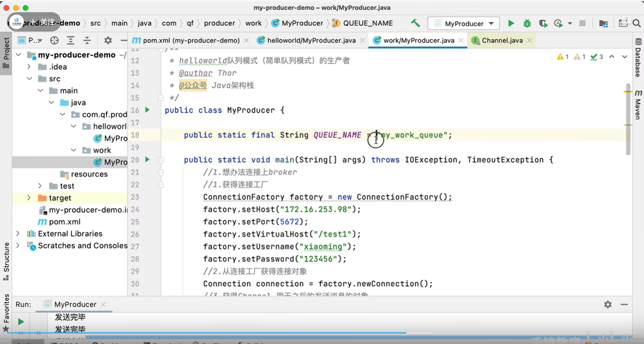Click the gutter run icon on line 20
Viewport: 644px width, 344px height.
click(148, 160)
